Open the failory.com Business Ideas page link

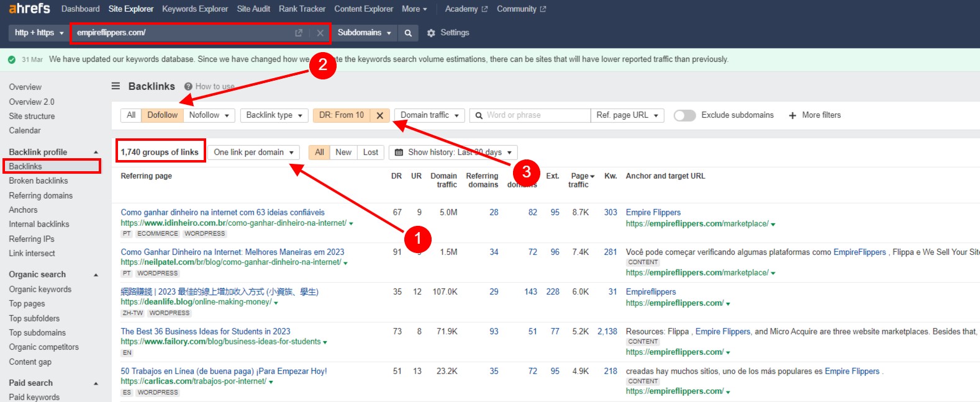point(206,332)
